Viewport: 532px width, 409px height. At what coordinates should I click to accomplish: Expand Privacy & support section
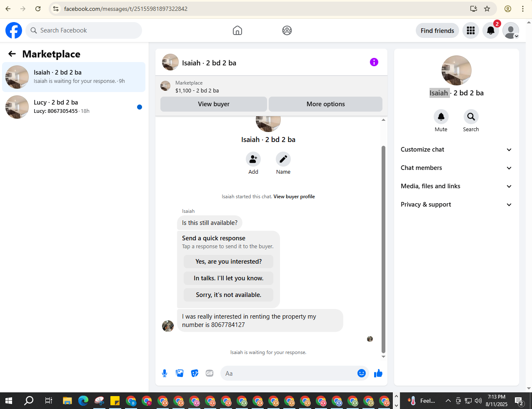point(457,204)
